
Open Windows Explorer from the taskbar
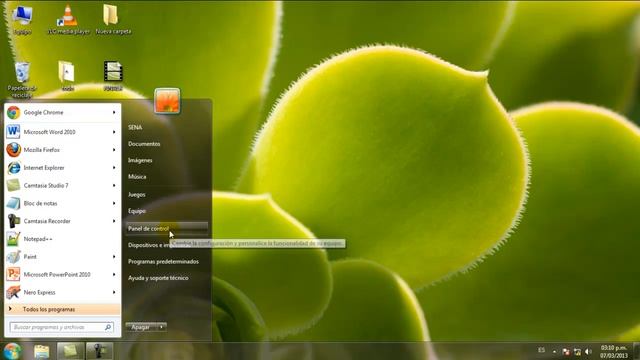pos(41,351)
